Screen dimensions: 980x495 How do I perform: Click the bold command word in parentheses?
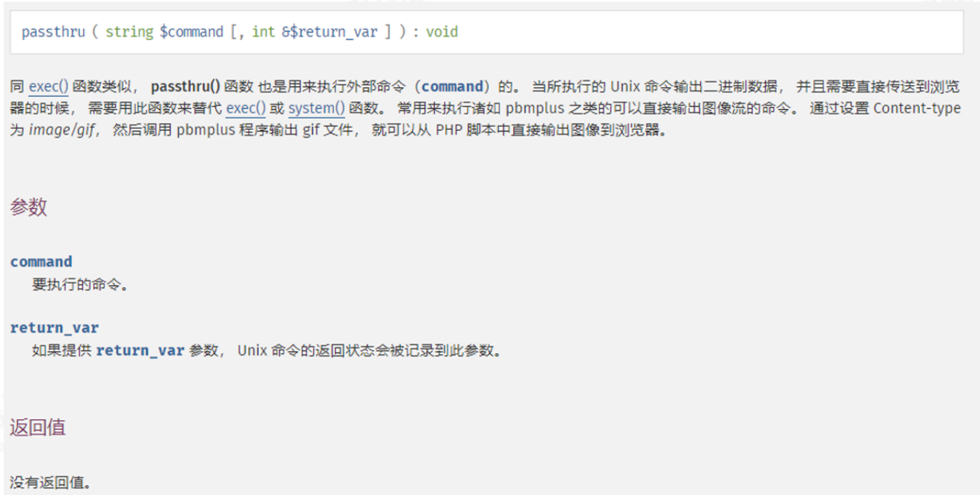[x=452, y=87]
